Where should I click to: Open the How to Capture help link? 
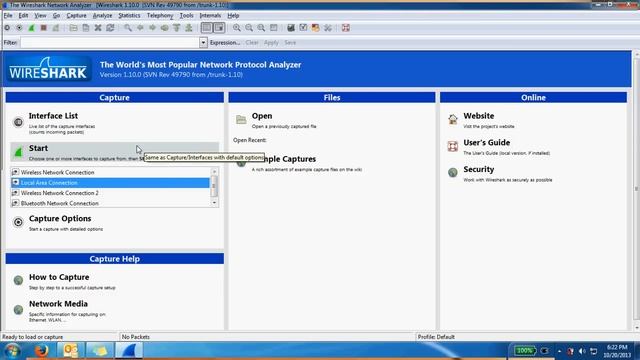(x=59, y=277)
